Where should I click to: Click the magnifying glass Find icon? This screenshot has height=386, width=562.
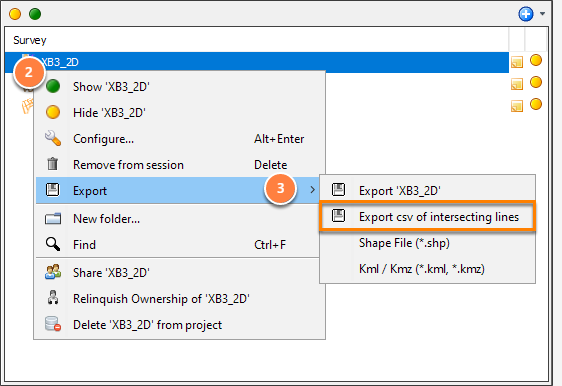(x=53, y=244)
